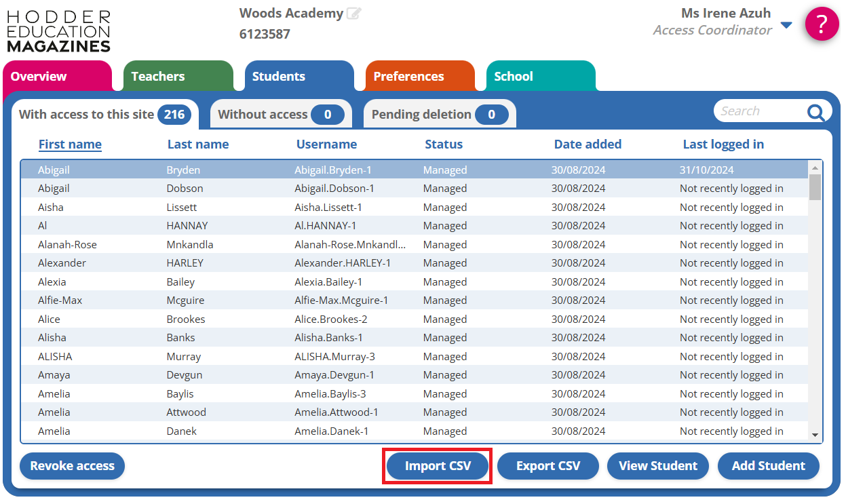The image size is (846, 504).
Task: Click the search magnifying glass icon
Action: [x=815, y=112]
